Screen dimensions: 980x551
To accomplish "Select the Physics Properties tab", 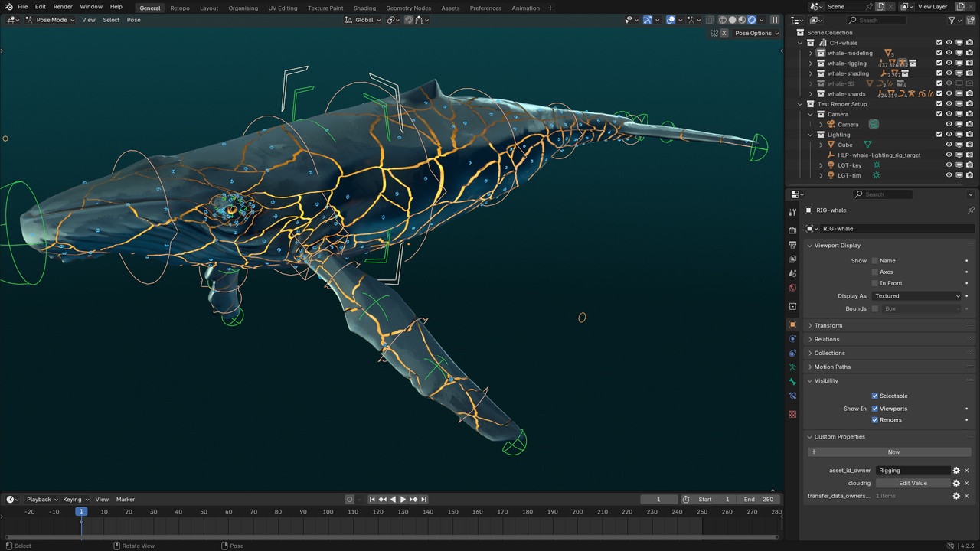I will click(793, 339).
